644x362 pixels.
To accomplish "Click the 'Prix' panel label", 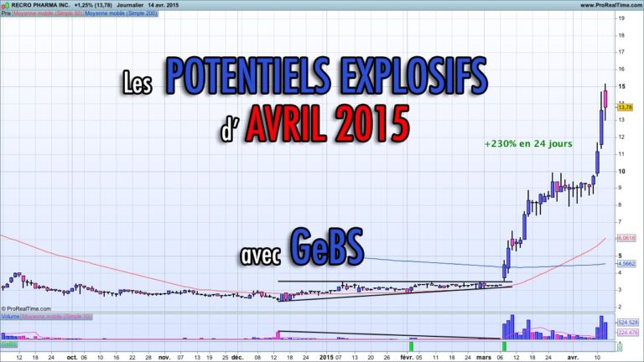I will [x=6, y=13].
